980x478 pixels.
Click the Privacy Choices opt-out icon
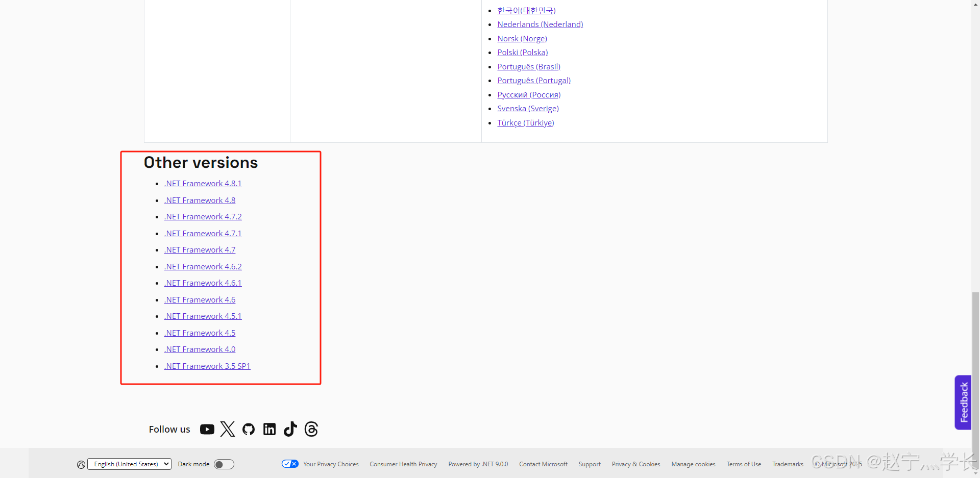coord(290,464)
